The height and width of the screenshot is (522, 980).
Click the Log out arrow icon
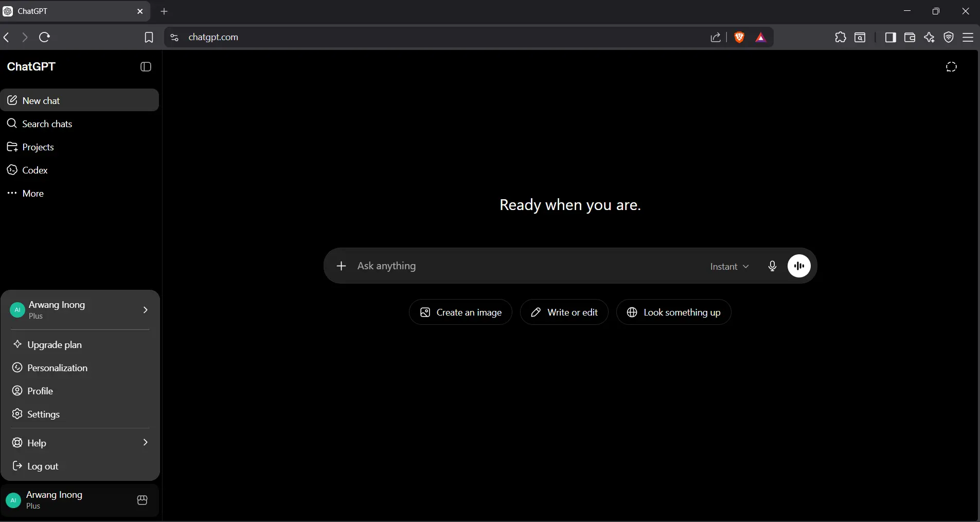[x=17, y=466]
